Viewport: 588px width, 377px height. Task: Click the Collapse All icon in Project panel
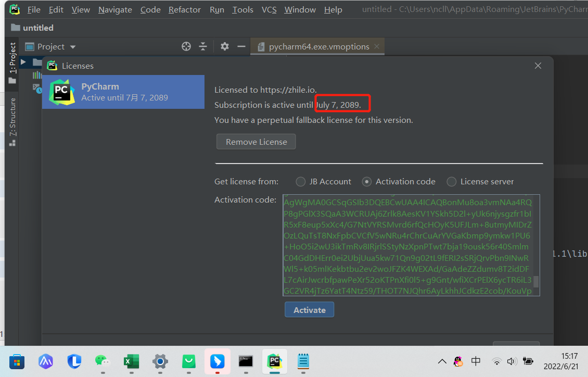coord(203,46)
